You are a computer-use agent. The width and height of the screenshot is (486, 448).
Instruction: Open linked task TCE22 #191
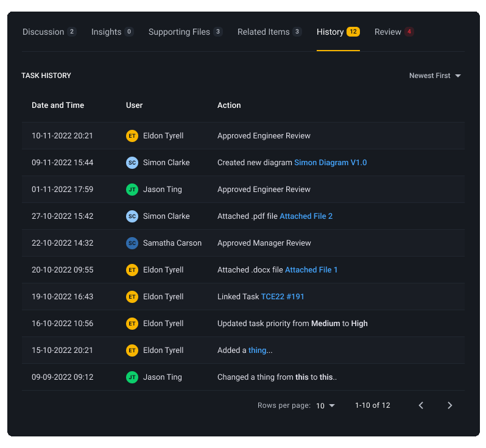(283, 297)
